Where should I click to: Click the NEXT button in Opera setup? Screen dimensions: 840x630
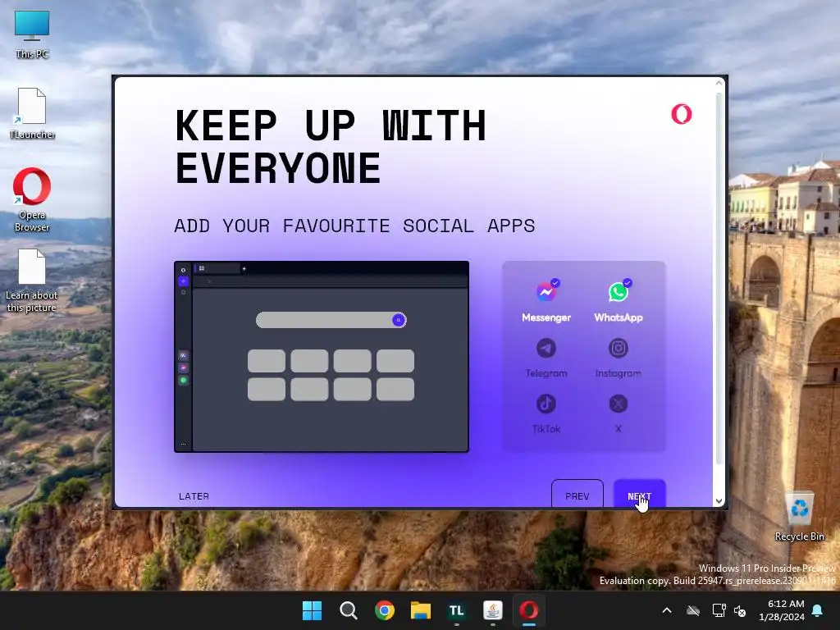(x=640, y=495)
